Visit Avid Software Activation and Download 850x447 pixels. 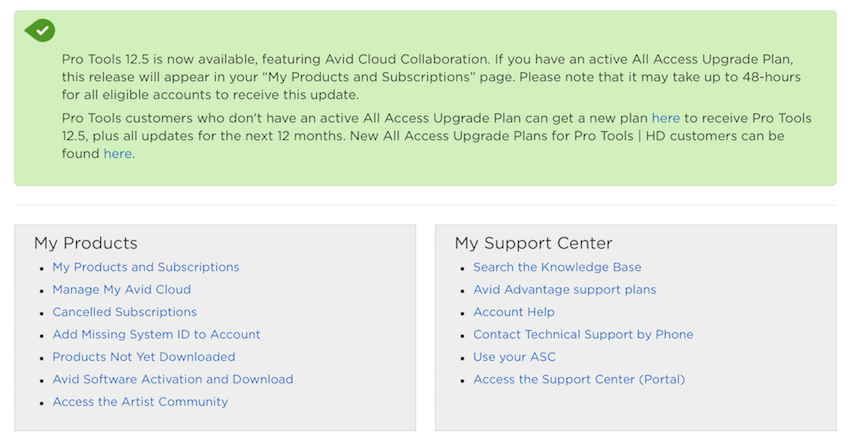click(x=173, y=379)
